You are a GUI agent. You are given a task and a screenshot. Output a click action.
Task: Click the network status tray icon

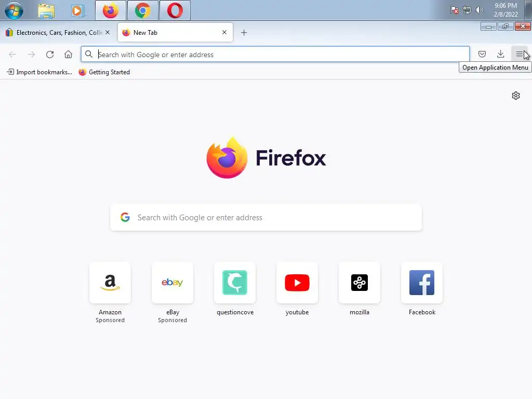467,10
